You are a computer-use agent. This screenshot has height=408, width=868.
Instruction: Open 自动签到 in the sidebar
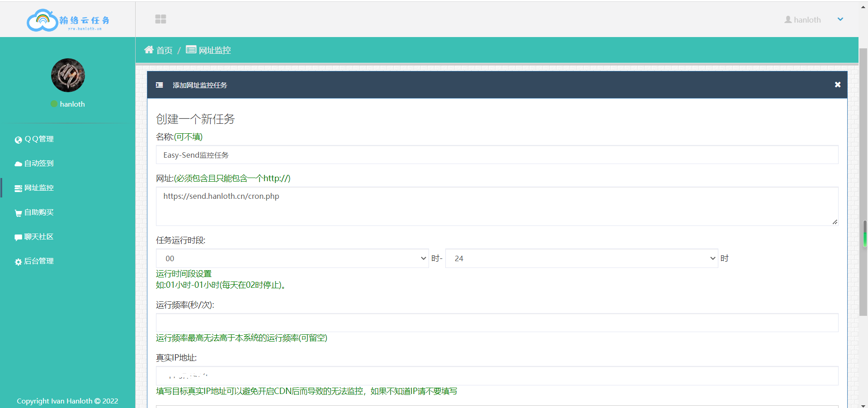(x=39, y=164)
